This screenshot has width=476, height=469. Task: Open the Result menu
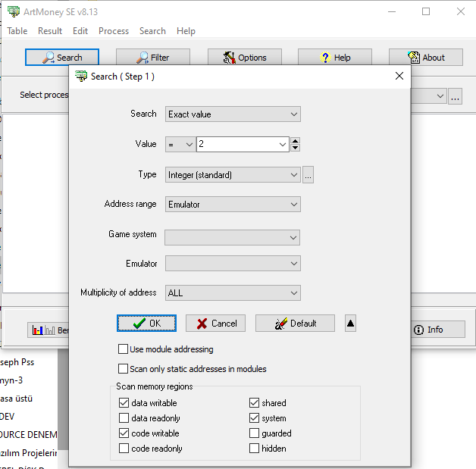click(50, 31)
